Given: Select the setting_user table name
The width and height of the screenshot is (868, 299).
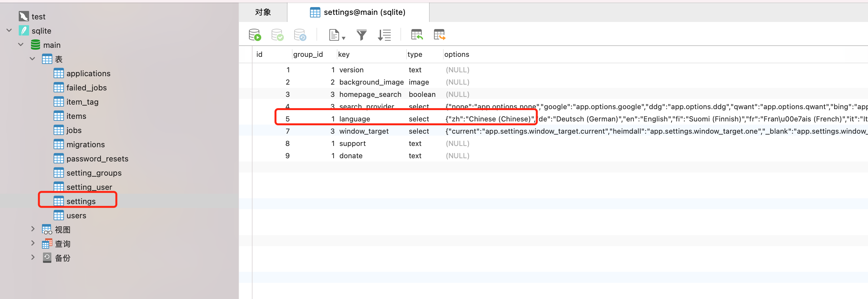Looking at the screenshot, I should click(x=89, y=187).
